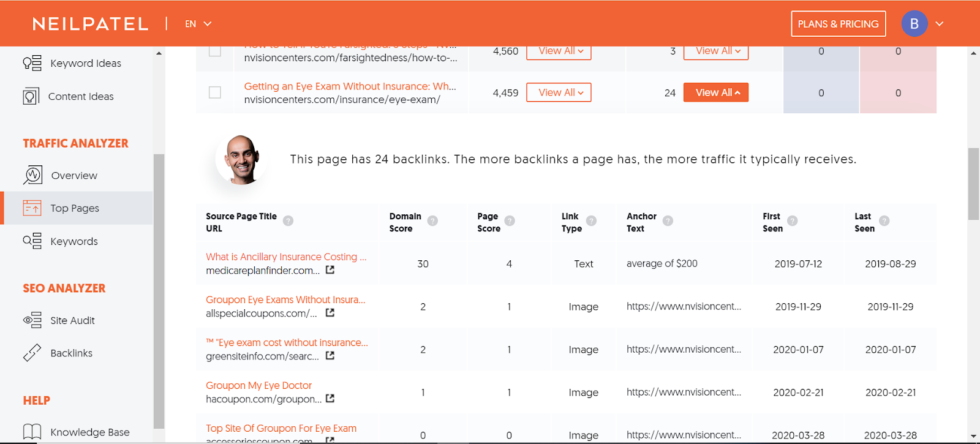This screenshot has height=444, width=980.
Task: Click the Knowledge Base book icon
Action: click(32, 432)
